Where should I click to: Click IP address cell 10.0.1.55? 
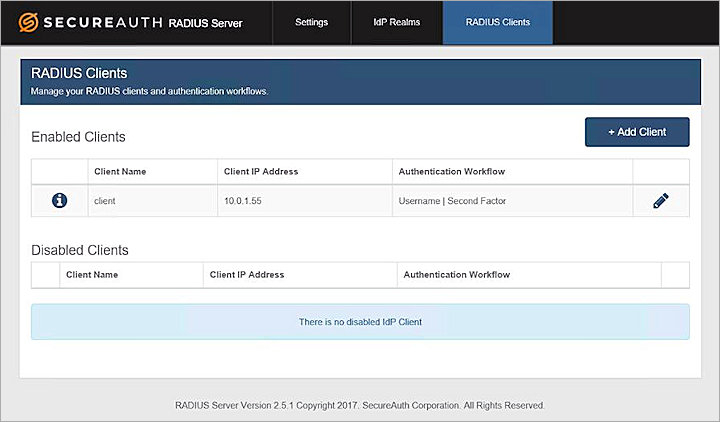point(305,201)
